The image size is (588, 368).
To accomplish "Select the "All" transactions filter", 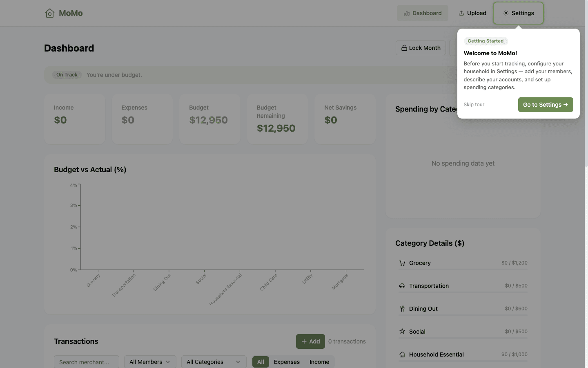I will coord(261,362).
